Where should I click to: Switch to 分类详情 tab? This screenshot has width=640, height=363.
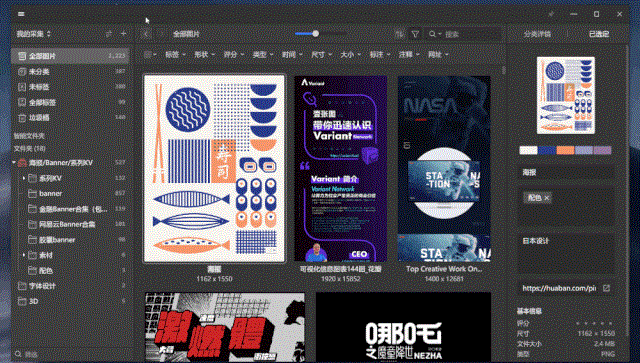[537, 34]
